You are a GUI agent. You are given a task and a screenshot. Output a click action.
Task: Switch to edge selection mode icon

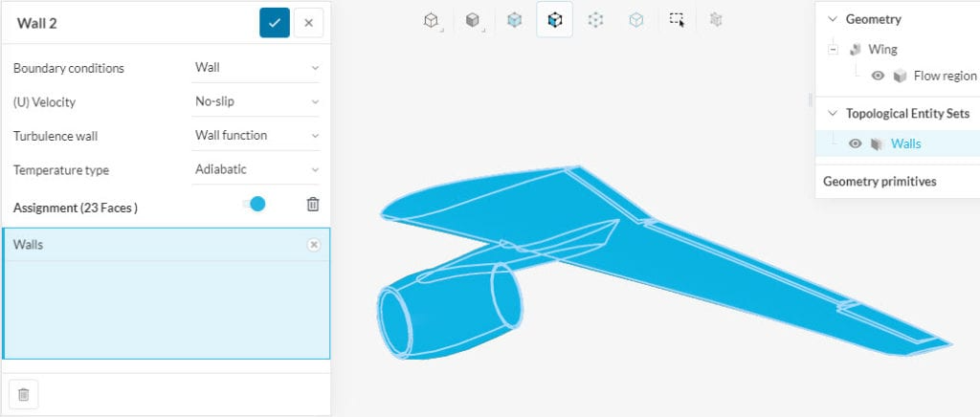click(635, 19)
